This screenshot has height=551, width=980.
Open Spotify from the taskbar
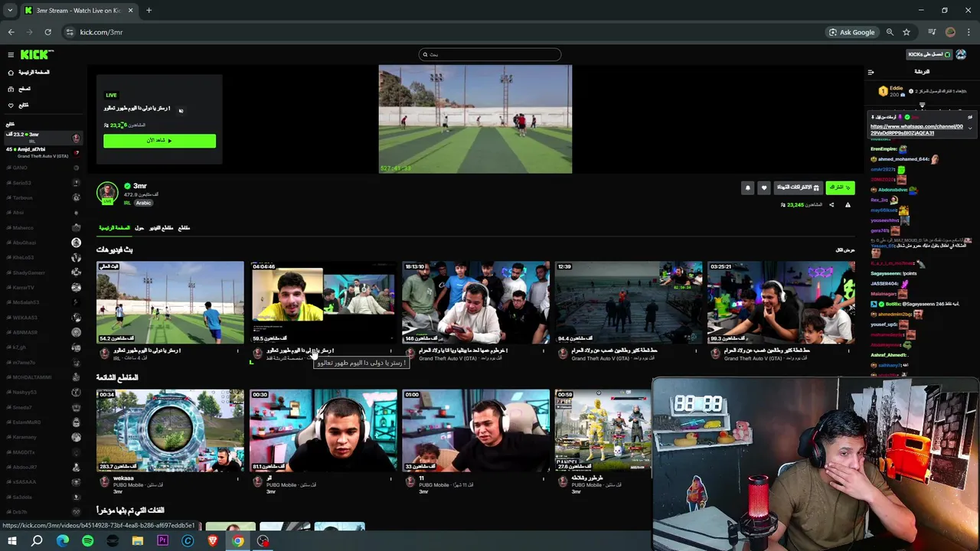87,541
